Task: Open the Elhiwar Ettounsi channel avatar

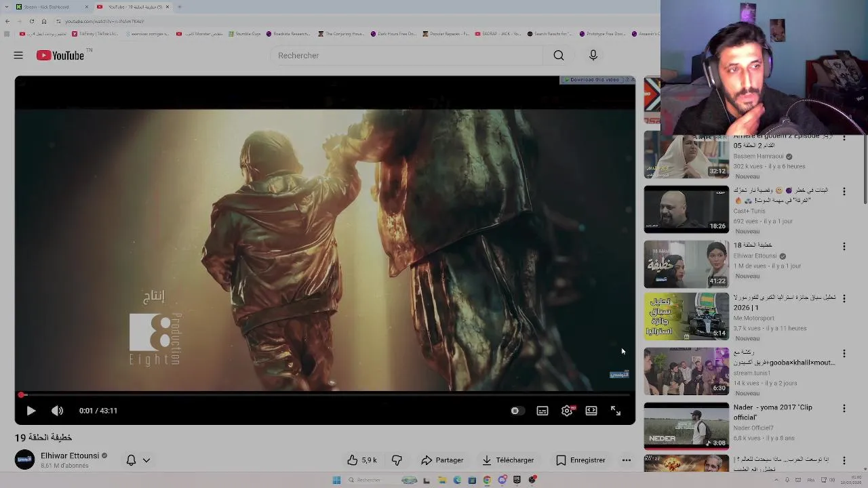Action: tap(25, 460)
